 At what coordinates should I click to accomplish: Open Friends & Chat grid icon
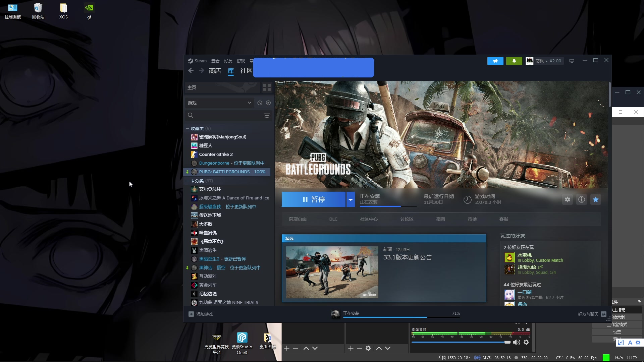604,314
